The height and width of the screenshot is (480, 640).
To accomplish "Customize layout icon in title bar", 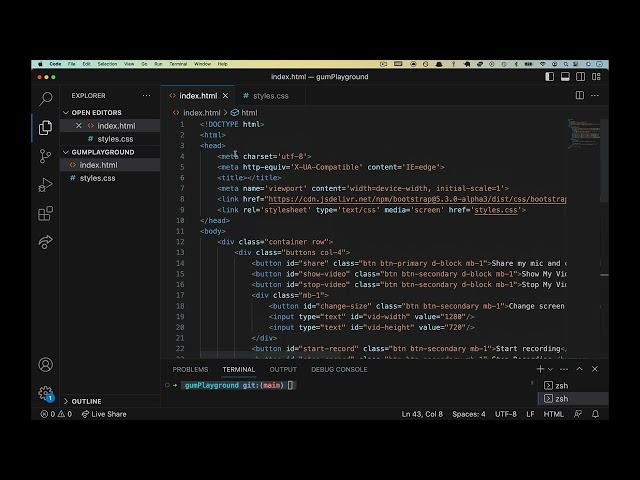I will (596, 77).
